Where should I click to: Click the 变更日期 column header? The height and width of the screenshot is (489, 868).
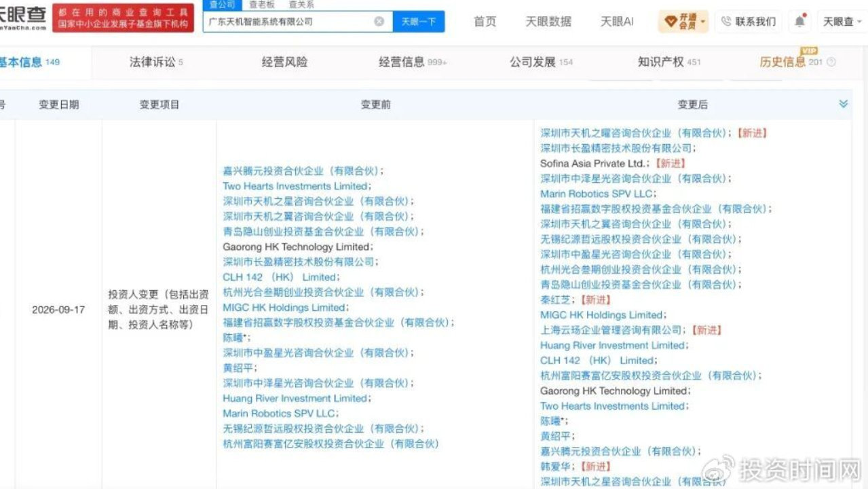pos(58,105)
